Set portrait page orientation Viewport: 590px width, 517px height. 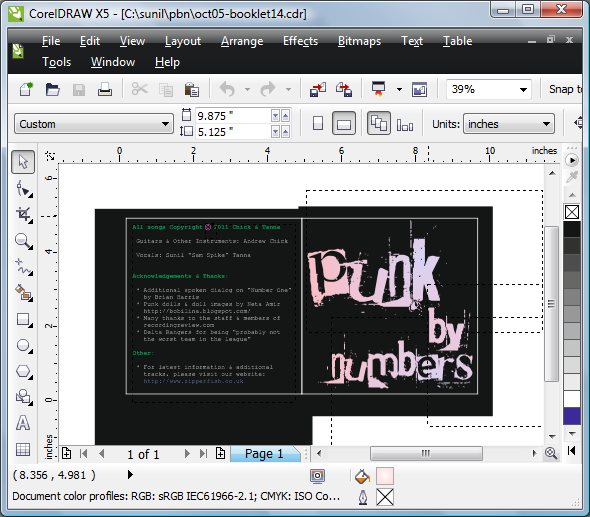318,123
